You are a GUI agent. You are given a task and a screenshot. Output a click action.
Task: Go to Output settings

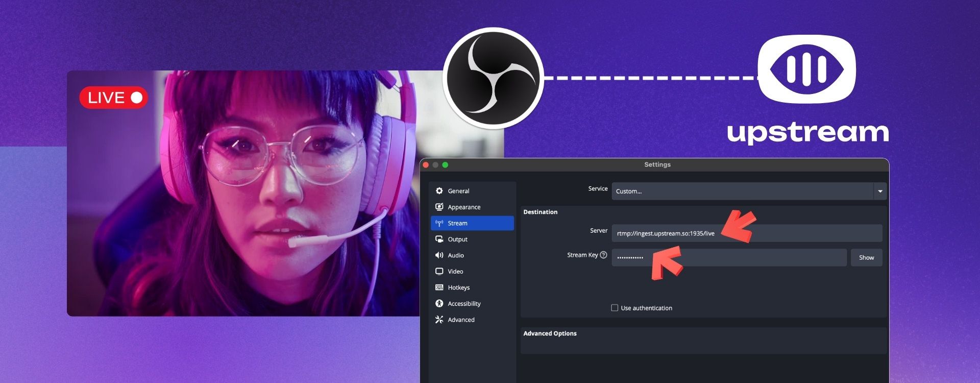pos(472,239)
